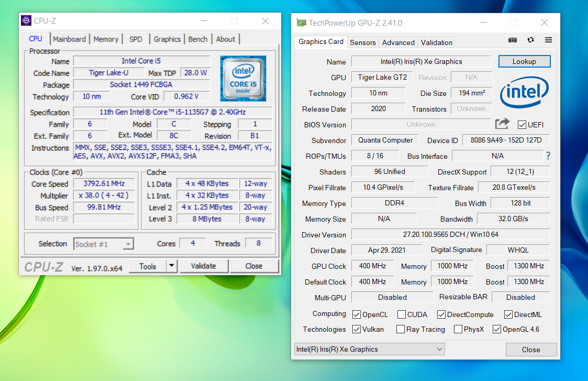The image size is (588, 381).
Task: Click the GPU-Z refresh icon
Action: click(x=530, y=40)
